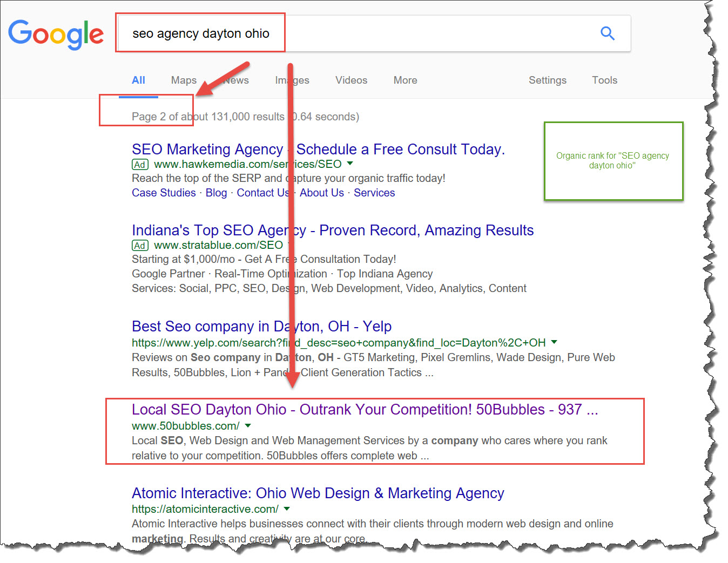Click 'Local SEO, Web Design and Web Management' snippet
This screenshot has width=728, height=563.
369,448
